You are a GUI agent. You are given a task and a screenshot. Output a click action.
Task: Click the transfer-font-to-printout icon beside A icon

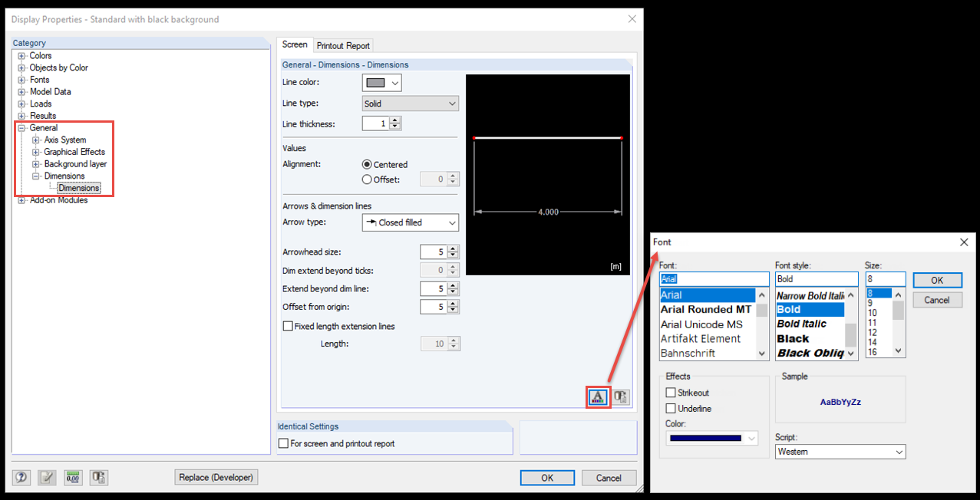[620, 396]
